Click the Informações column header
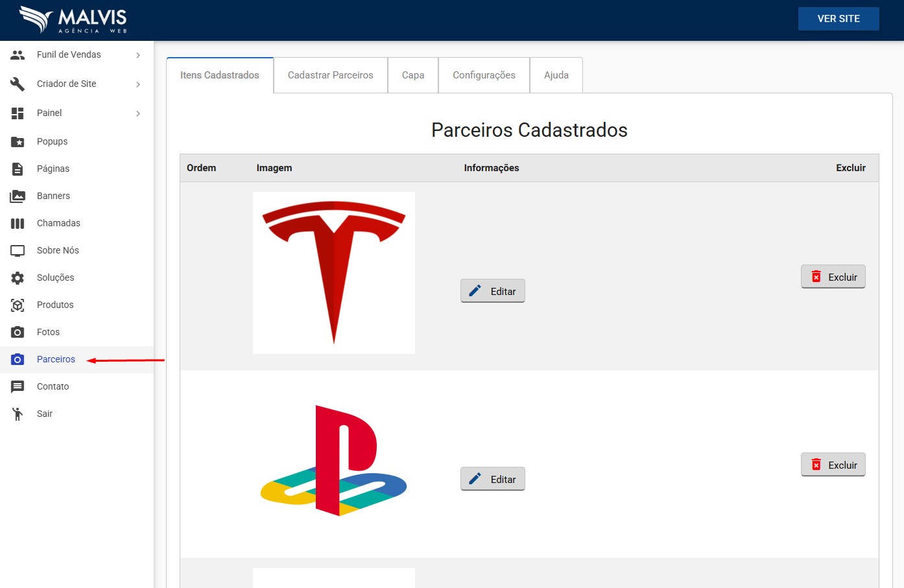904x588 pixels. coord(492,168)
